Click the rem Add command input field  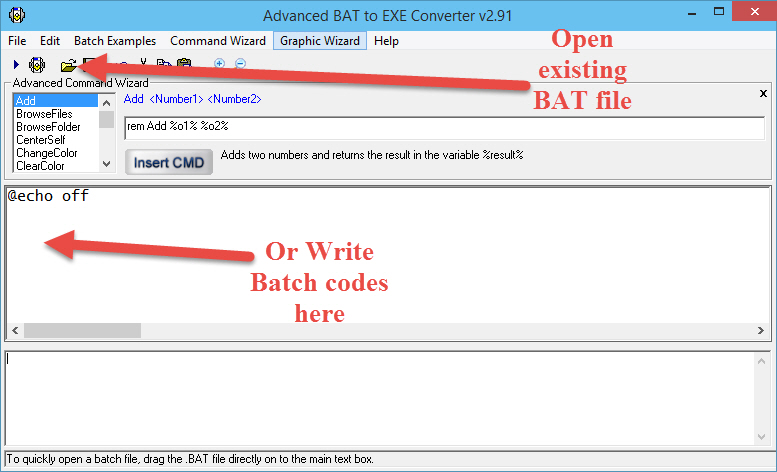444,128
